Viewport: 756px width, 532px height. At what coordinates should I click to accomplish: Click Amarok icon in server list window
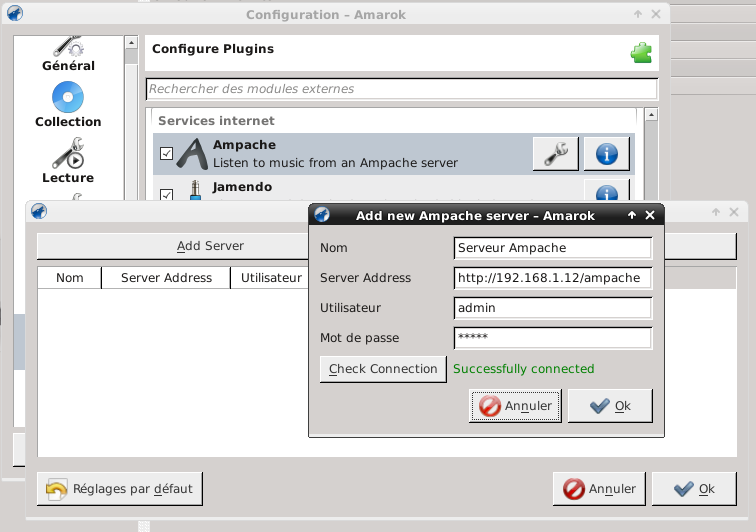[x=39, y=211]
